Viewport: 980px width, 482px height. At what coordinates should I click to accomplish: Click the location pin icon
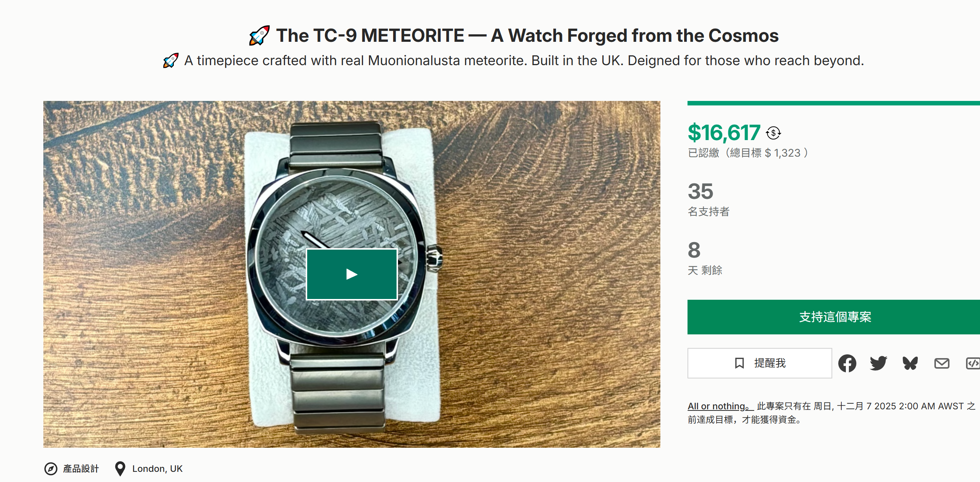(x=120, y=469)
